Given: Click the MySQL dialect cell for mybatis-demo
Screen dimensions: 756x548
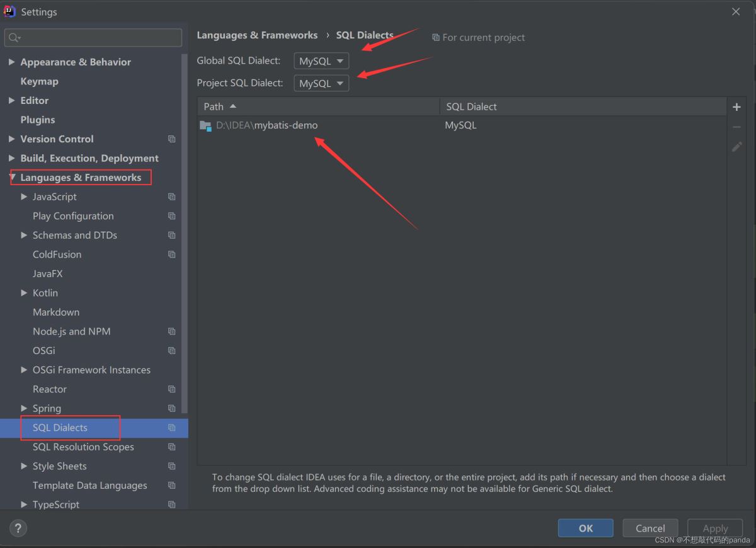Looking at the screenshot, I should [x=461, y=125].
